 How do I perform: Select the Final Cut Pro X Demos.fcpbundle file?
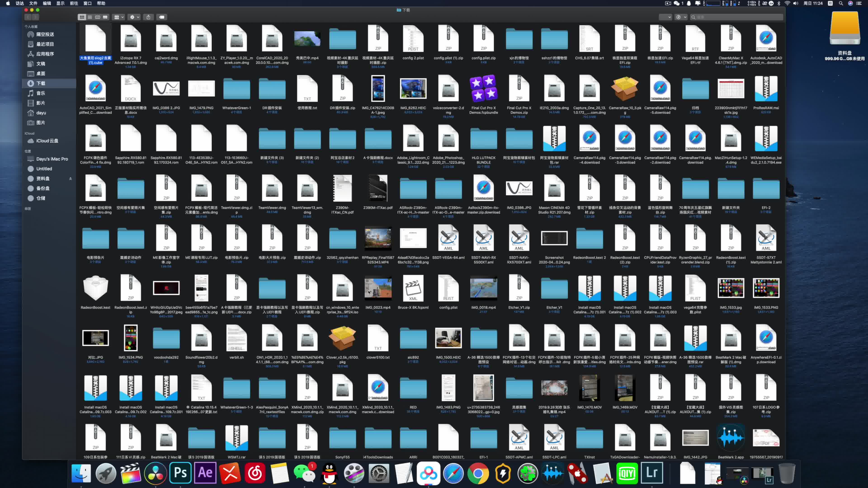(x=484, y=89)
